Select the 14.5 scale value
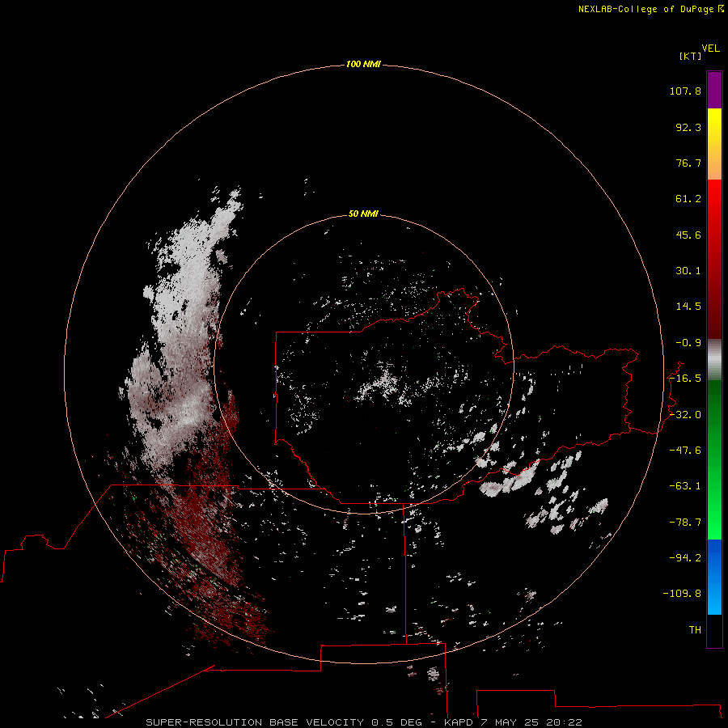728x728 pixels. pos(688,307)
